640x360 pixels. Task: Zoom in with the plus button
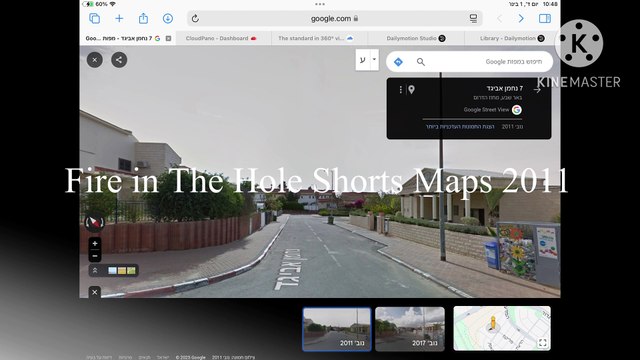coord(95,244)
